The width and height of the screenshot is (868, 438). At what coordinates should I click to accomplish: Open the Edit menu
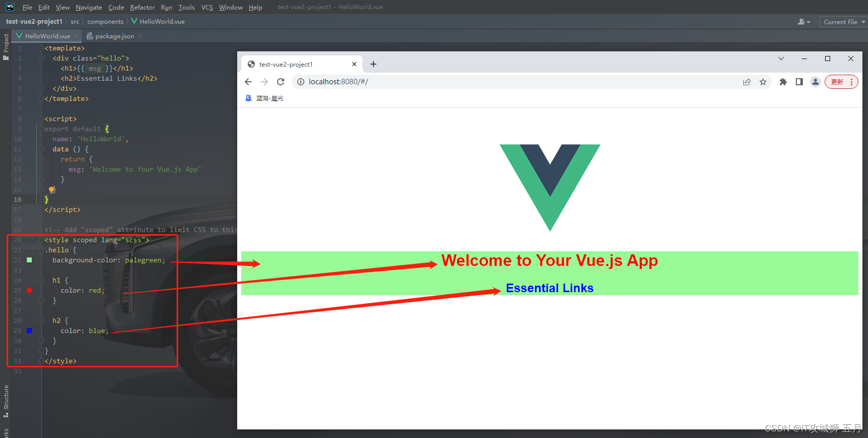tap(44, 7)
